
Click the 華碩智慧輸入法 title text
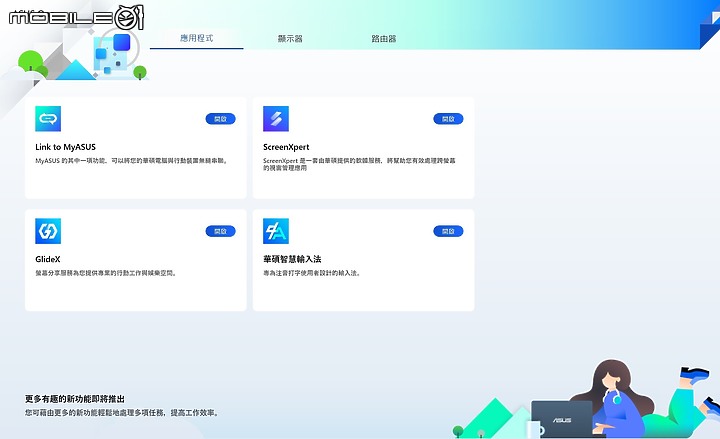pos(292,259)
